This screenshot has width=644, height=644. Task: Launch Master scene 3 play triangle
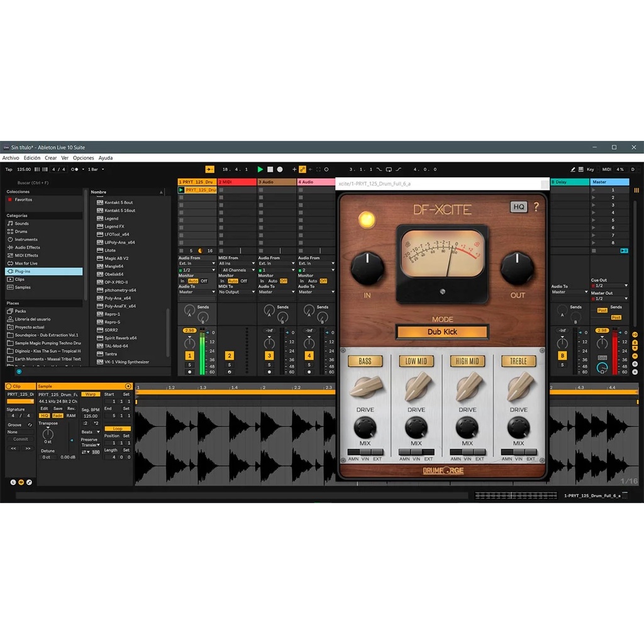tap(594, 205)
